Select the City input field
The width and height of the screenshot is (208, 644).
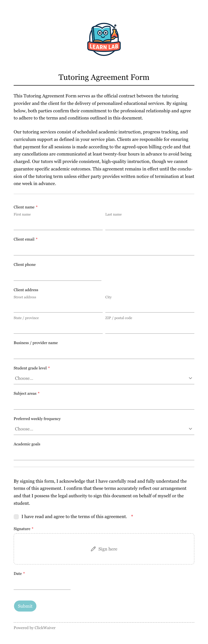(x=150, y=307)
